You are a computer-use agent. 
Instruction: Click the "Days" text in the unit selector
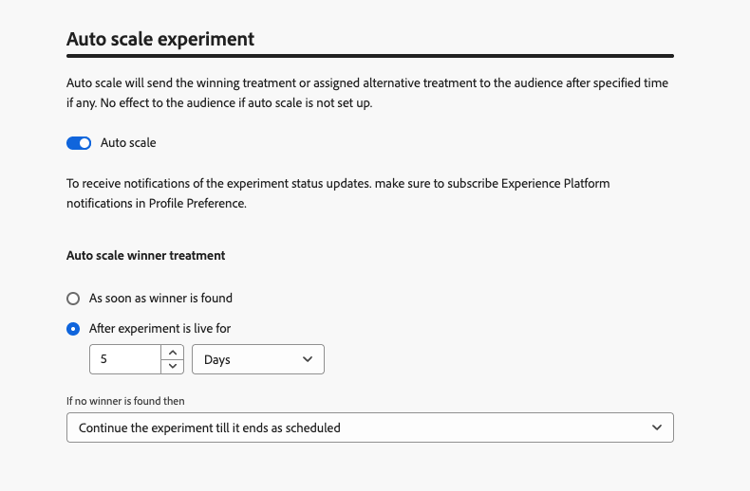pyautogui.click(x=217, y=359)
